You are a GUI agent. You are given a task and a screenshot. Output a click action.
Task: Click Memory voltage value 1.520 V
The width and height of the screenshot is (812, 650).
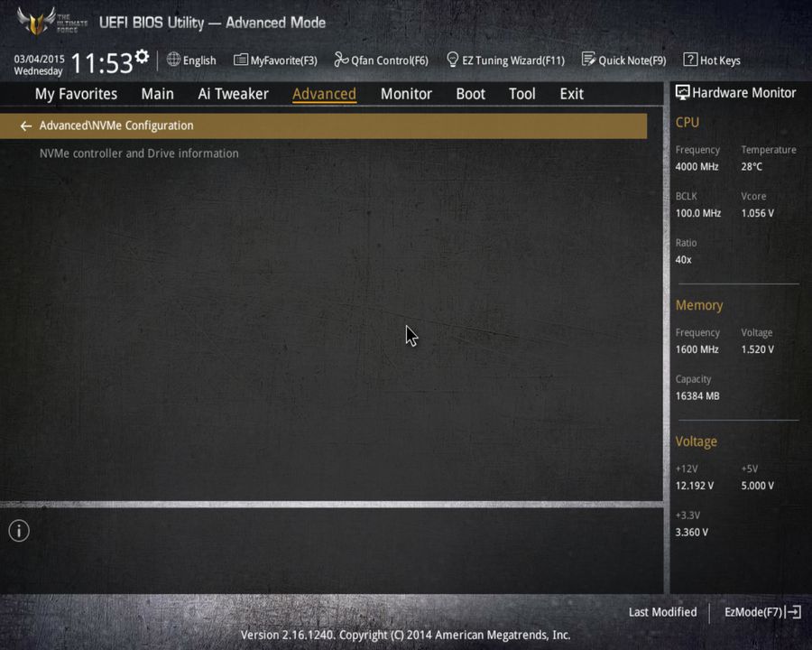pos(757,349)
